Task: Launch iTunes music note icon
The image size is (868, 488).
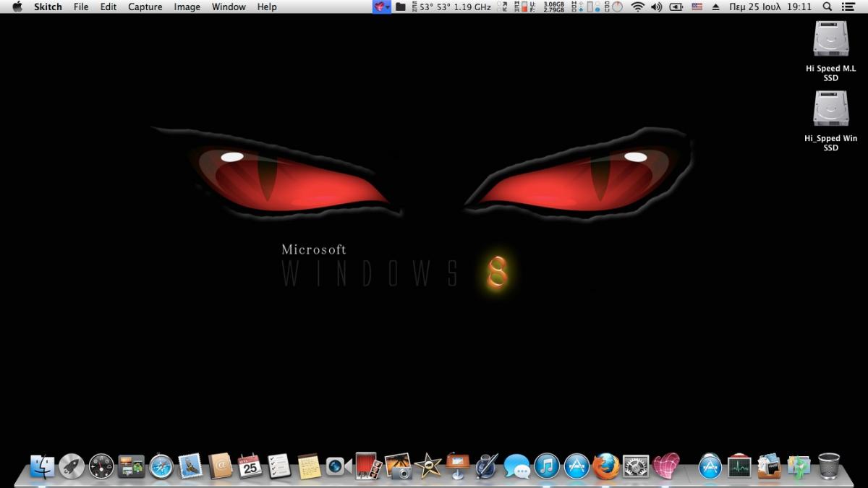Action: [x=547, y=466]
